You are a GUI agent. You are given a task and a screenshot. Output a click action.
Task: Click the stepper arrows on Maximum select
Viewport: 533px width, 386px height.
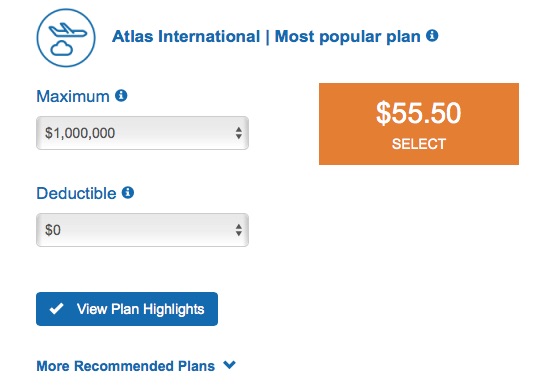click(239, 133)
